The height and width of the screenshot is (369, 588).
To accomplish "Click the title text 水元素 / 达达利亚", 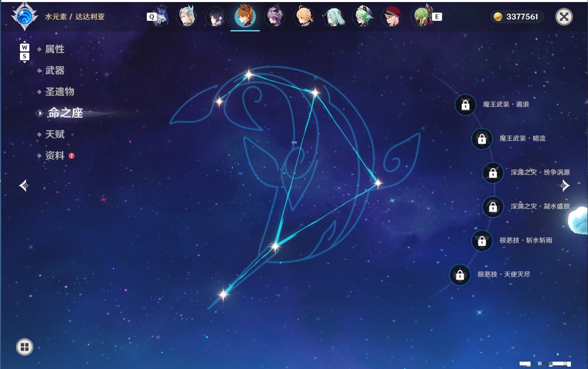I will tap(75, 17).
